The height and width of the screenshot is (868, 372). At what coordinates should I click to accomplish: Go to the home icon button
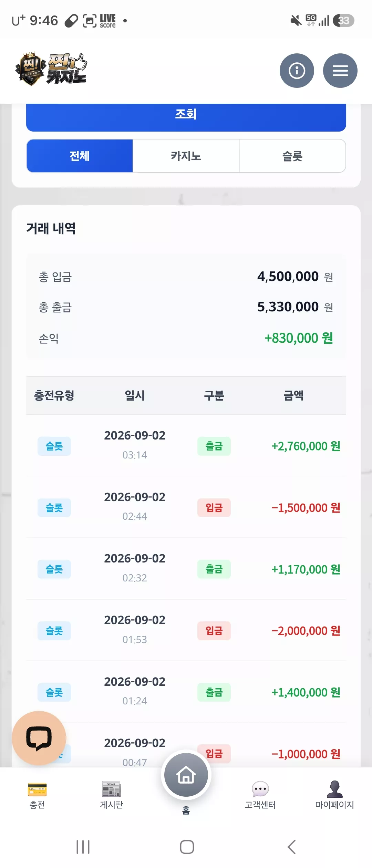(186, 775)
